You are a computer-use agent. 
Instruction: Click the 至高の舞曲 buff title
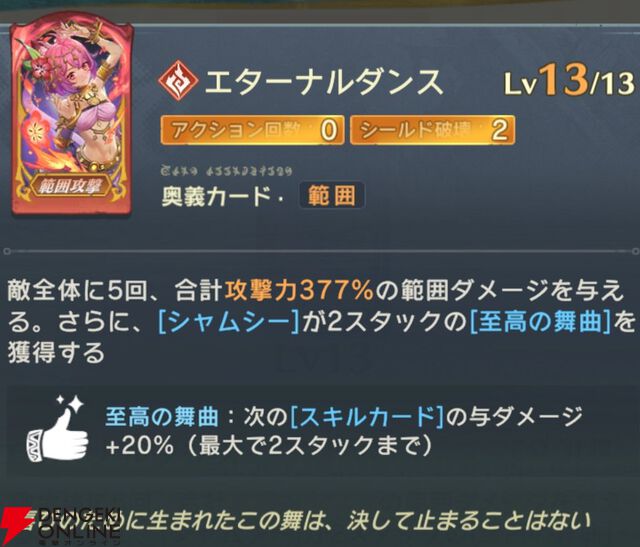[x=162, y=417]
